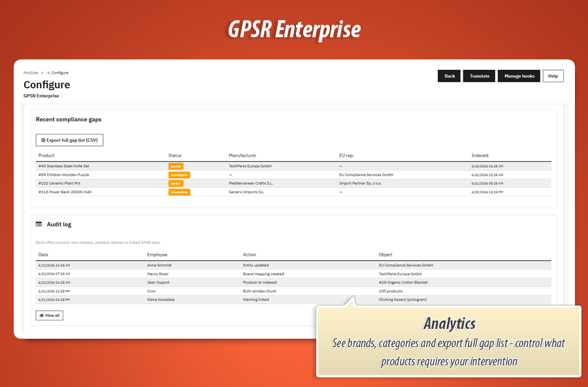This screenshot has width=588, height=387.
Task: Click the Product column header
Action: coord(46,155)
